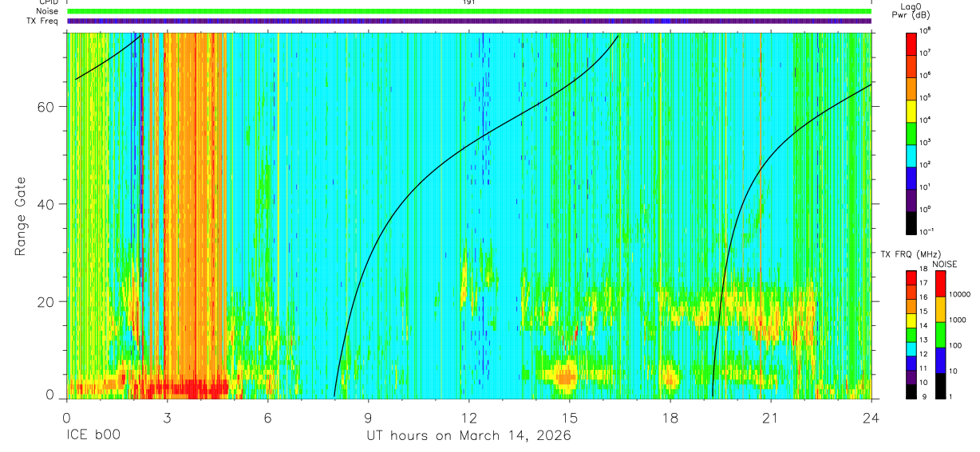Click the 'UT hours on March 14, 2026' label
980x452 pixels.
(468, 436)
